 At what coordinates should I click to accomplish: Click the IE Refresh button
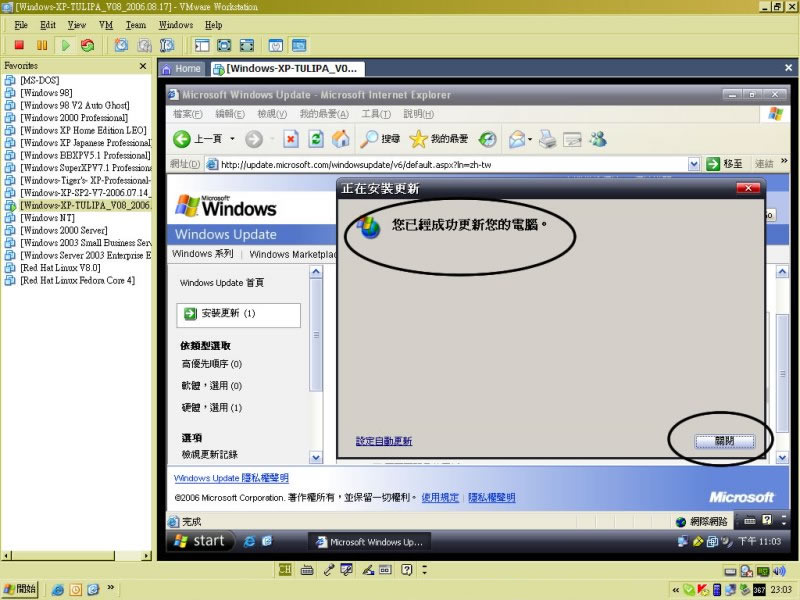pos(316,139)
